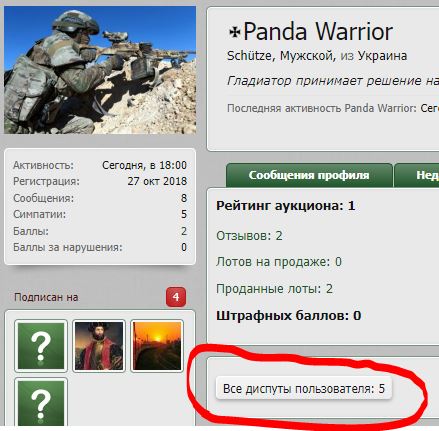This screenshot has height=431, width=439.
Task: Click the red badge showing 4 subscriptions
Action: (x=176, y=297)
